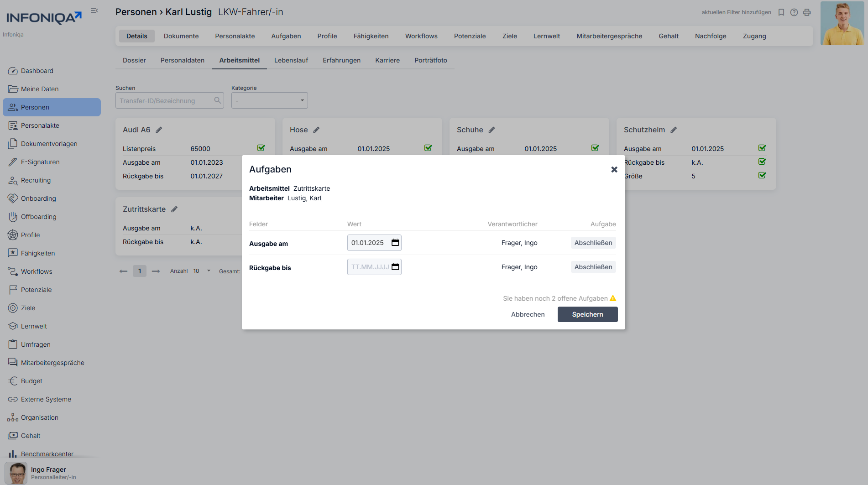Image resolution: width=868 pixels, height=485 pixels.
Task: Collapse the sidebar menu
Action: [94, 10]
